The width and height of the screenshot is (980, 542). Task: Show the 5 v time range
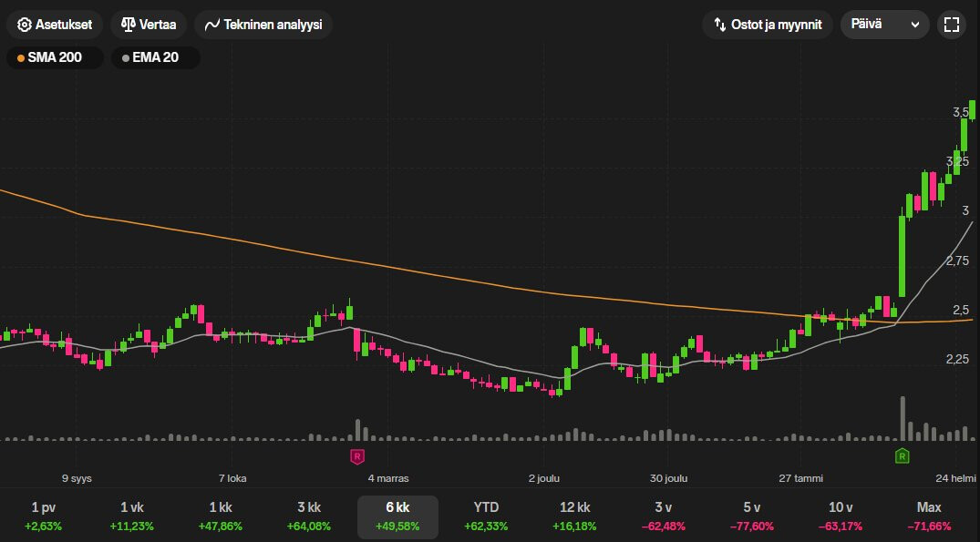coord(751,516)
